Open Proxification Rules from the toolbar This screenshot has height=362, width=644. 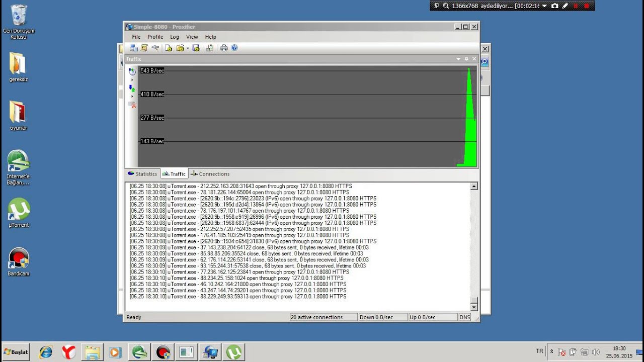click(144, 48)
